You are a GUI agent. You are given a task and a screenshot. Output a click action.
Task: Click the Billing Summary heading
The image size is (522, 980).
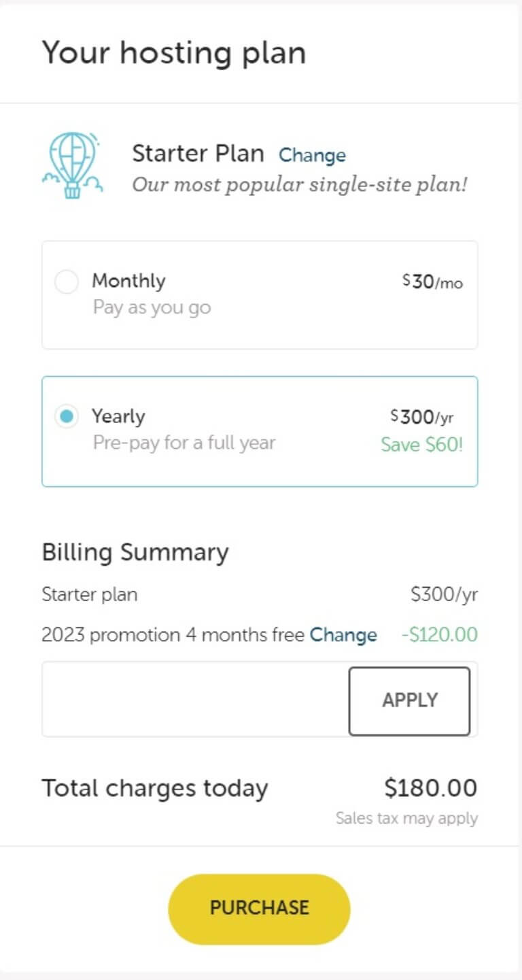click(135, 552)
